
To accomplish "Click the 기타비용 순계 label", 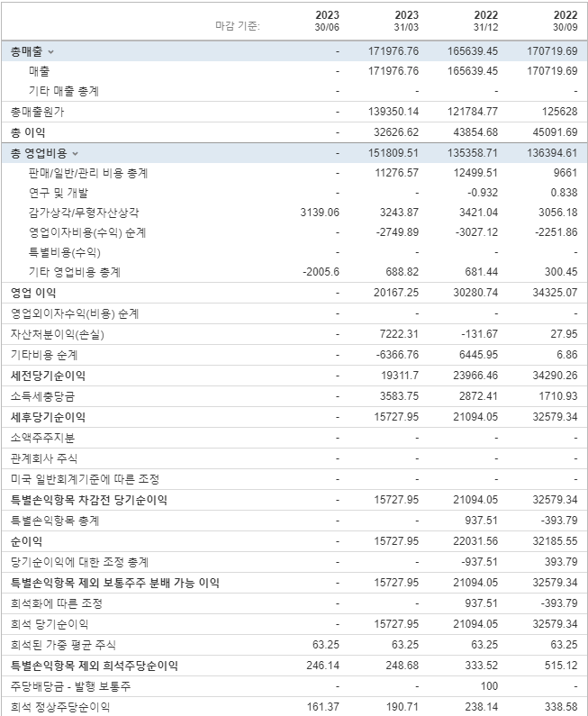I will (x=44, y=355).
